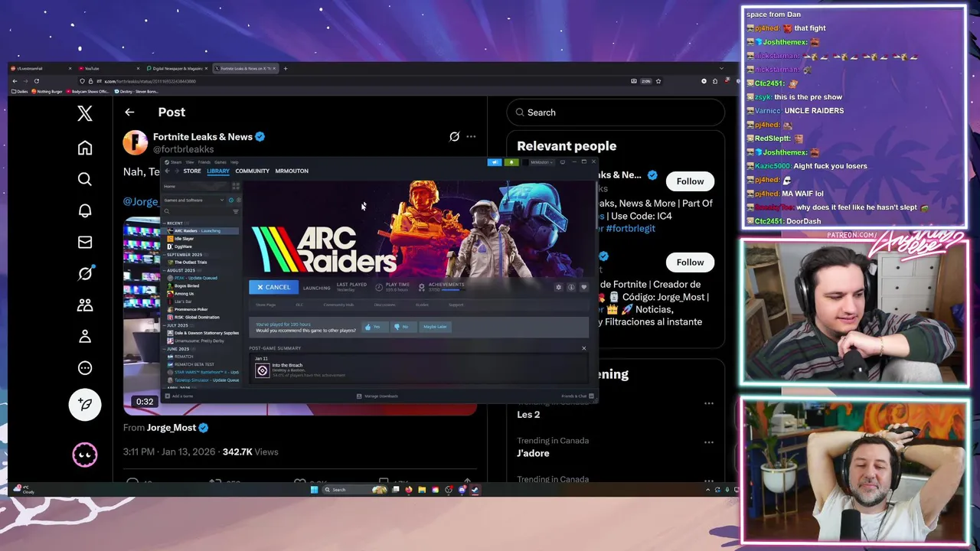This screenshot has width=980, height=551.
Task: Toggle Steam library grid view icon
Action: point(236,186)
